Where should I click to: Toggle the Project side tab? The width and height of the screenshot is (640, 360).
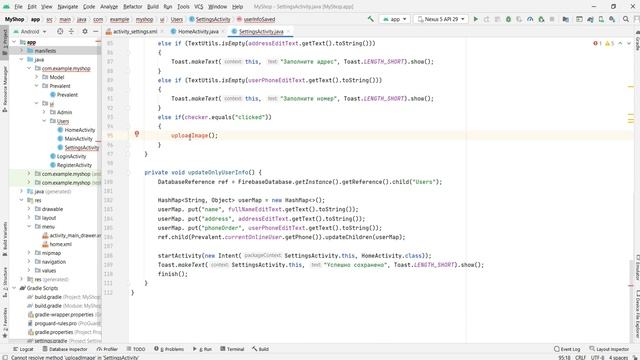pyautogui.click(x=4, y=42)
